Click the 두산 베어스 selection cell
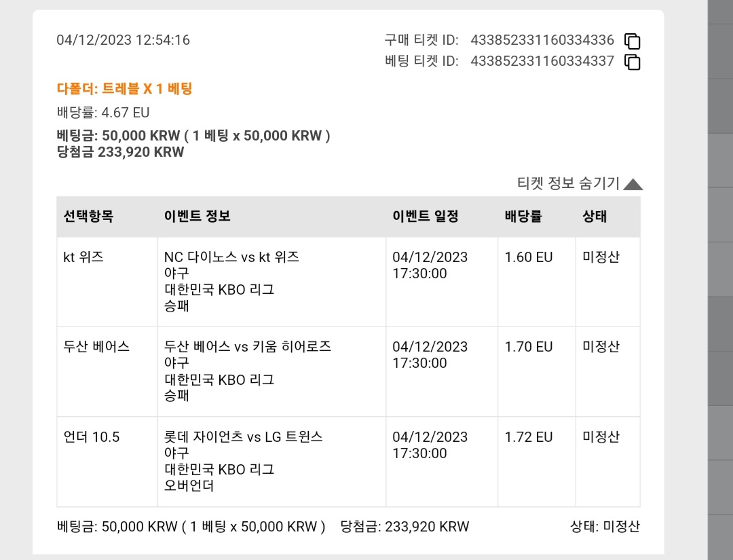Image resolution: width=733 pixels, height=560 pixels. (107, 371)
